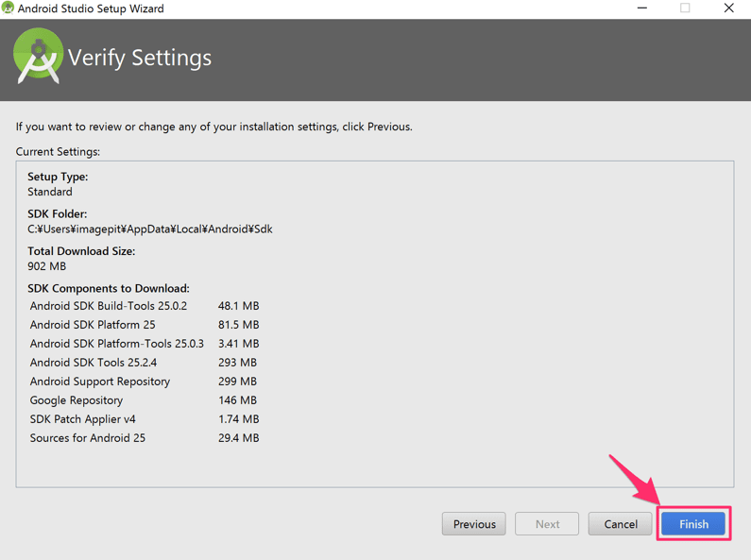Select 'Sources for Android 25' row

[145, 438]
